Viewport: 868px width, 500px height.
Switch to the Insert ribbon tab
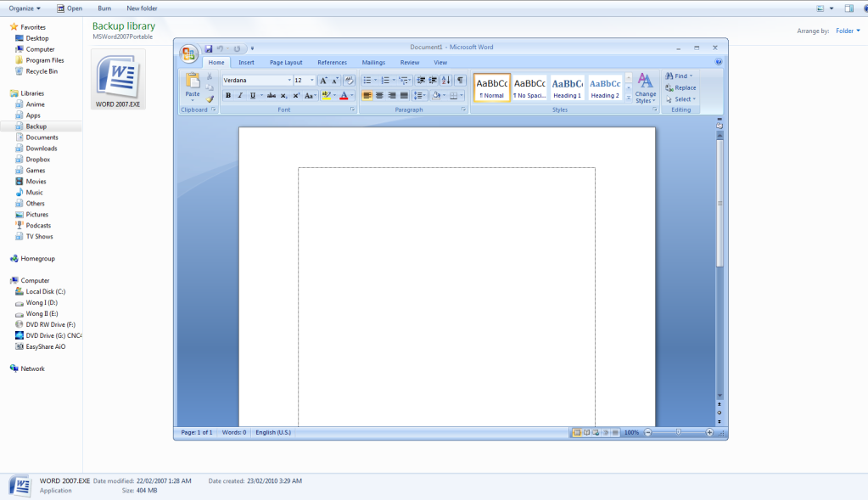tap(246, 63)
